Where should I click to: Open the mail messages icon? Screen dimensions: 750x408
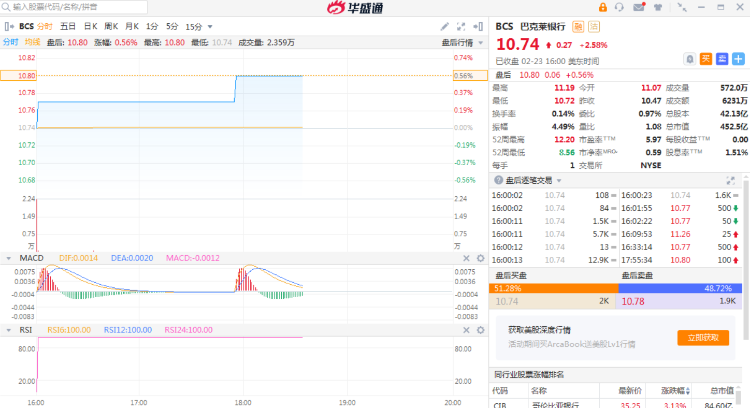(639, 7)
